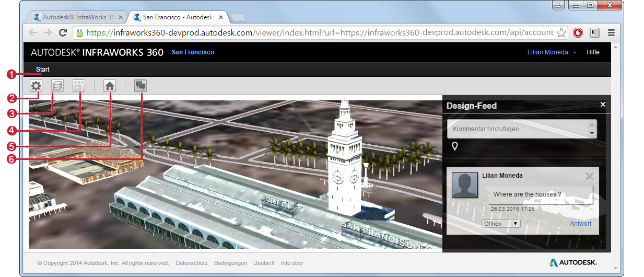644x277 pixels.
Task: Click Lilian Moneda's avatar thumbnail
Action: tap(465, 185)
